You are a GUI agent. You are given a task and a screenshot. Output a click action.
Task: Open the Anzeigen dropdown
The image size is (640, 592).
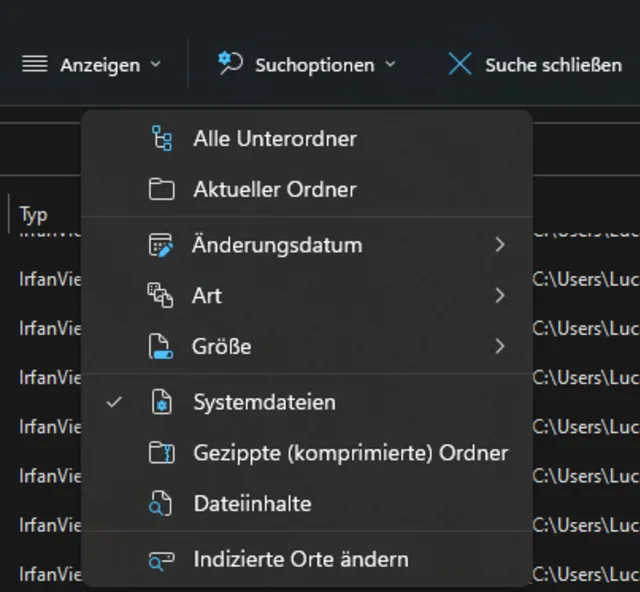(91, 65)
